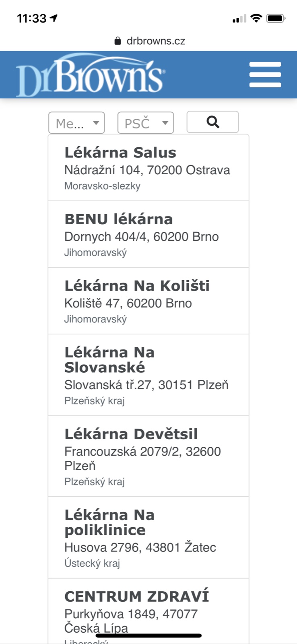Tap the drbrowns.cz address bar
The height and width of the screenshot is (644, 297).
[155, 41]
